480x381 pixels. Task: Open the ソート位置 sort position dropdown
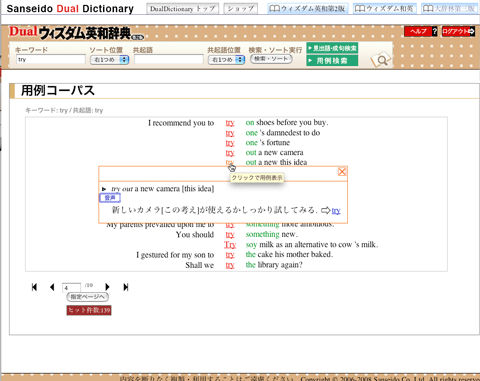pos(109,60)
